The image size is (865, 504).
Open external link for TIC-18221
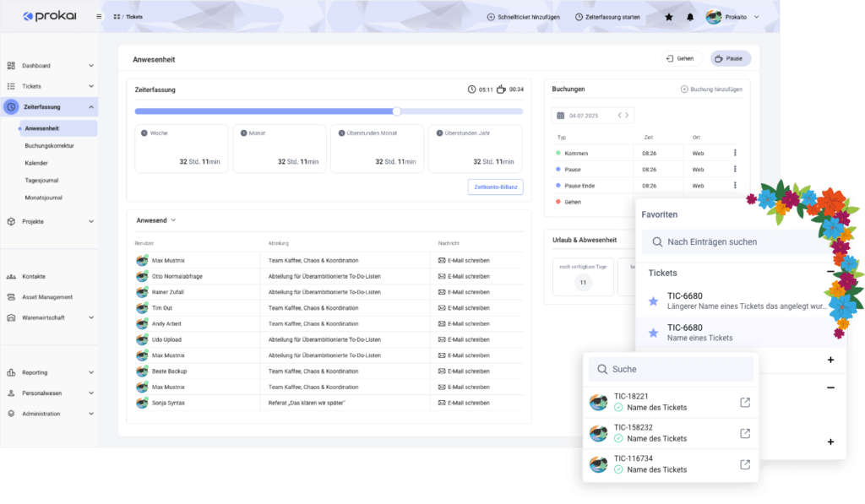pyautogui.click(x=744, y=403)
